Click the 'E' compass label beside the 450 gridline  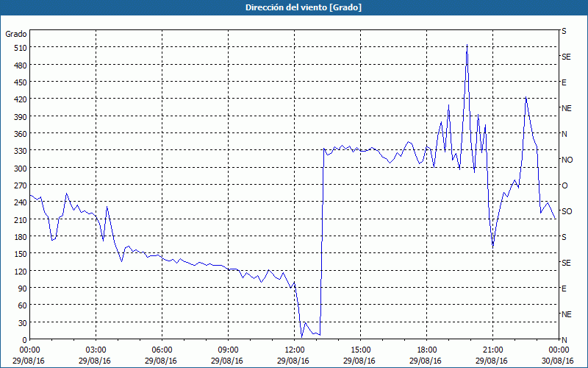pos(564,82)
